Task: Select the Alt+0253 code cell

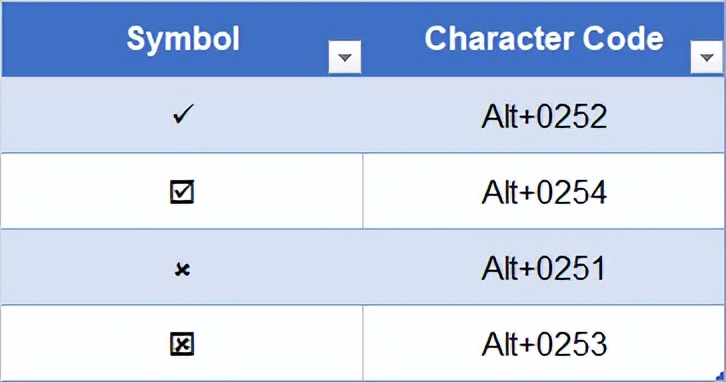Action: click(x=544, y=344)
